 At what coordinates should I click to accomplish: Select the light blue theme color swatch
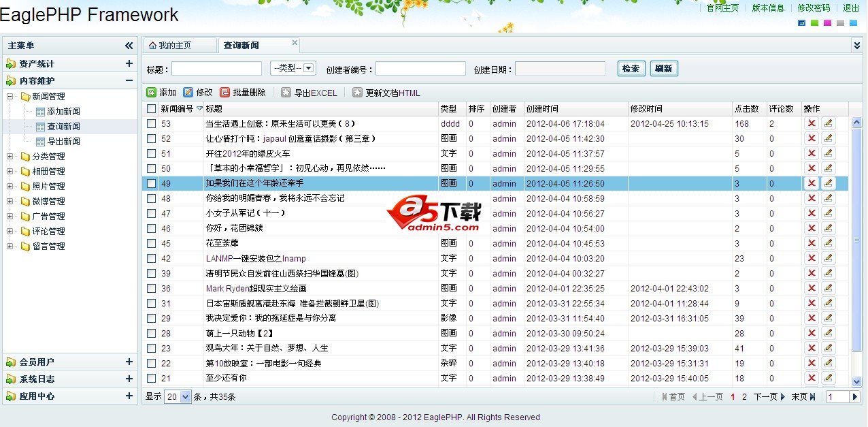(x=853, y=23)
